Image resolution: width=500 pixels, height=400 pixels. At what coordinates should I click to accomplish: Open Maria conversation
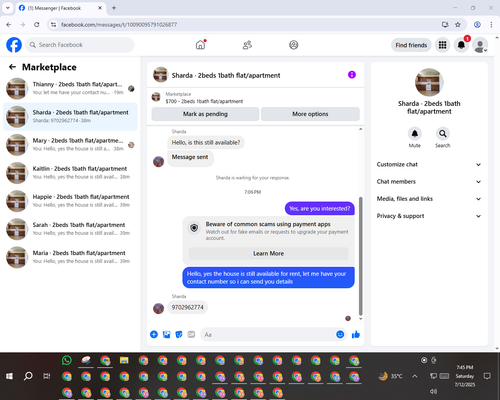[70, 257]
